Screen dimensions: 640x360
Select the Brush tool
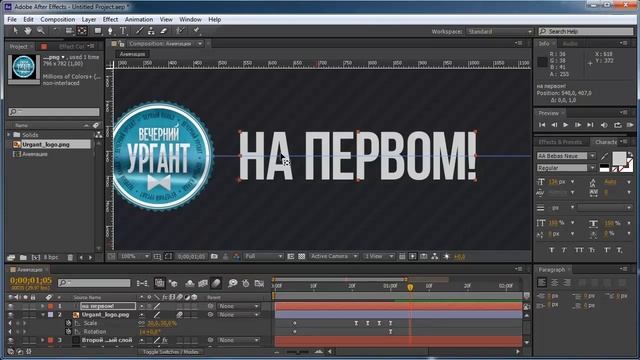(139, 31)
